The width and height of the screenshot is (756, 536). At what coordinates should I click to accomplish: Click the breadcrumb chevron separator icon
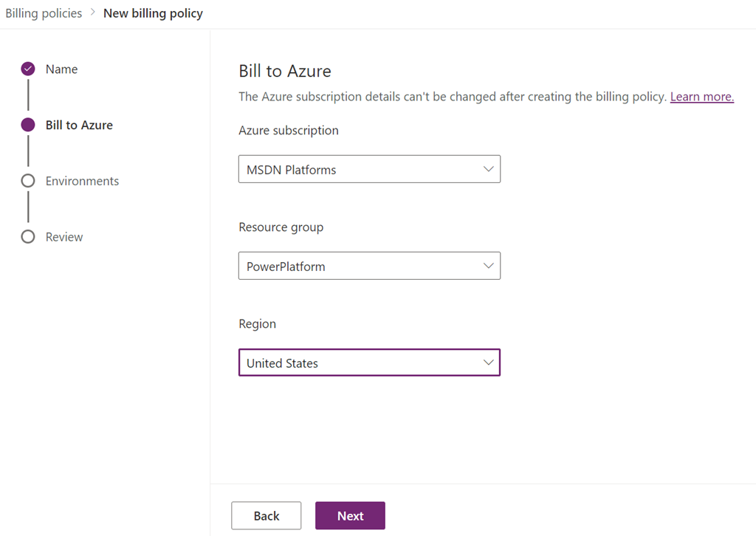point(93,13)
